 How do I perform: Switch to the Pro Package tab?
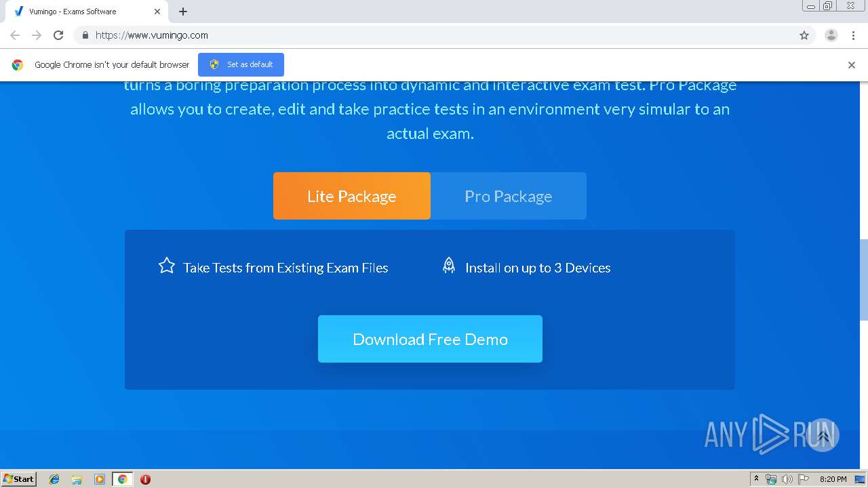(x=509, y=196)
